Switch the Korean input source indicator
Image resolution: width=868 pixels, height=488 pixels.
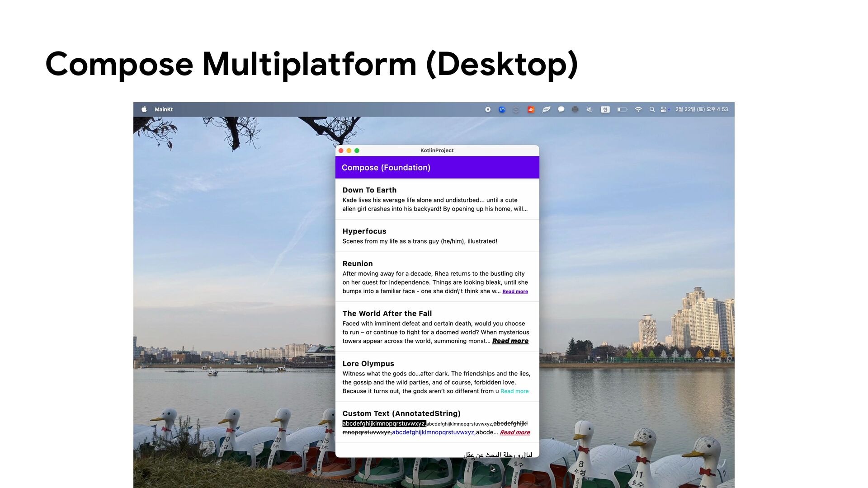[605, 109]
